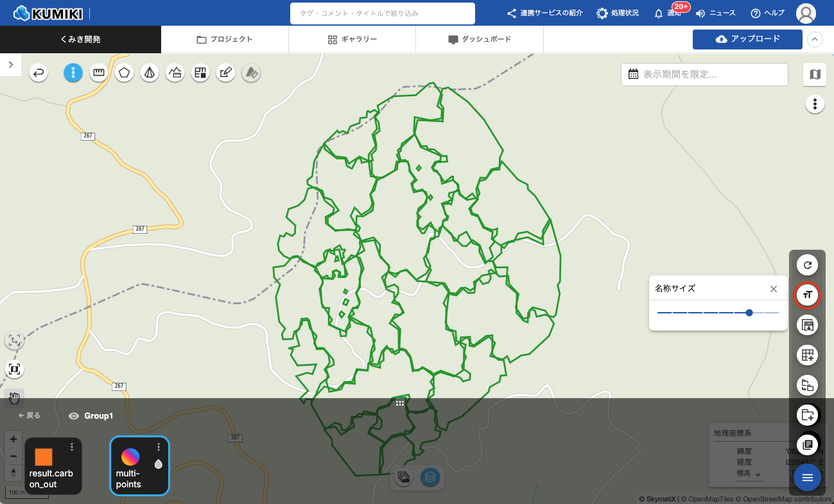
Task: Click the アップロード upload button
Action: point(747,39)
